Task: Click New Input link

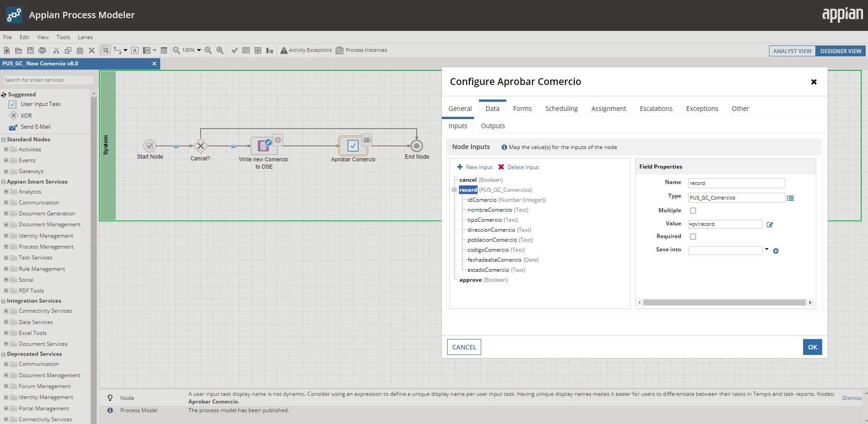Action: tap(475, 167)
